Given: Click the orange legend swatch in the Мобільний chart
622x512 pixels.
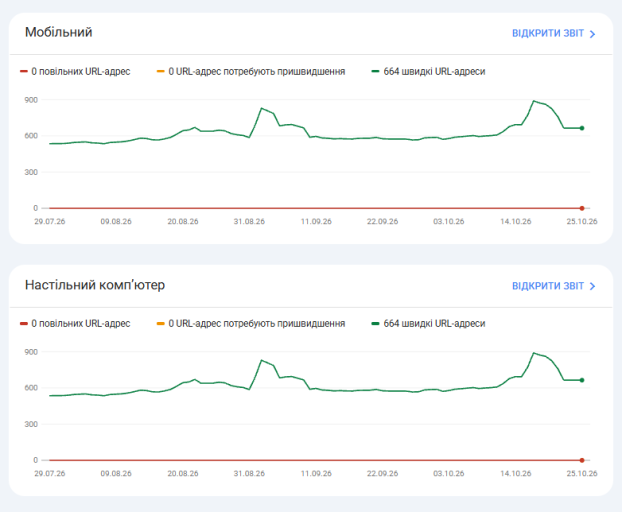Looking at the screenshot, I should click(160, 71).
